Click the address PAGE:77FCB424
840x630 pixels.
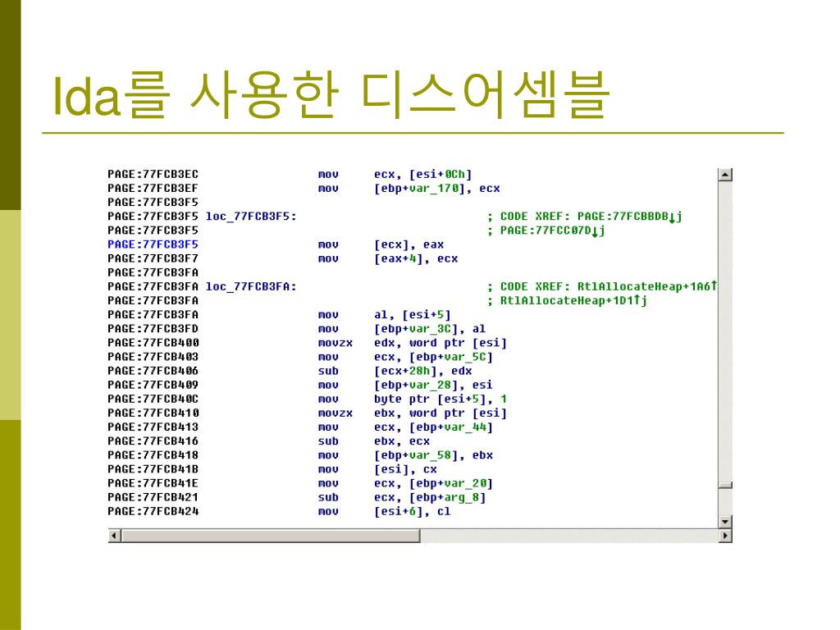pos(153,511)
